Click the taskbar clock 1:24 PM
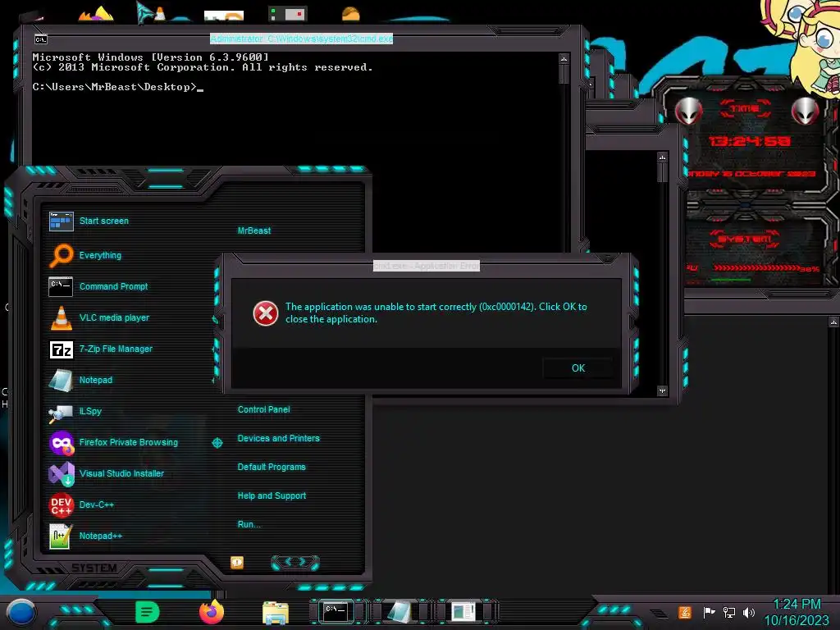This screenshot has width=840, height=630. (797, 605)
